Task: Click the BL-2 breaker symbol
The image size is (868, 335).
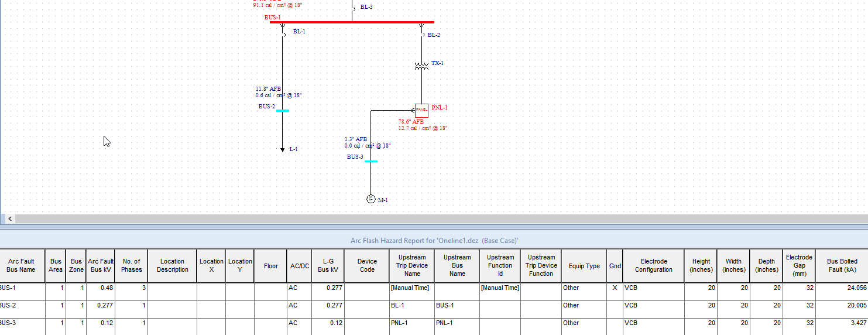Action: 422,35
